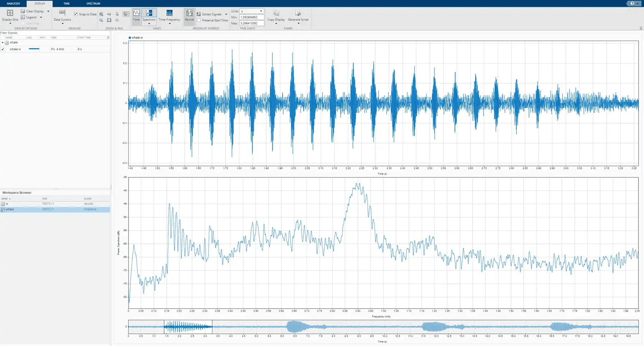Click the whale.w line color swatch
644x346 pixels.
[x=34, y=49]
